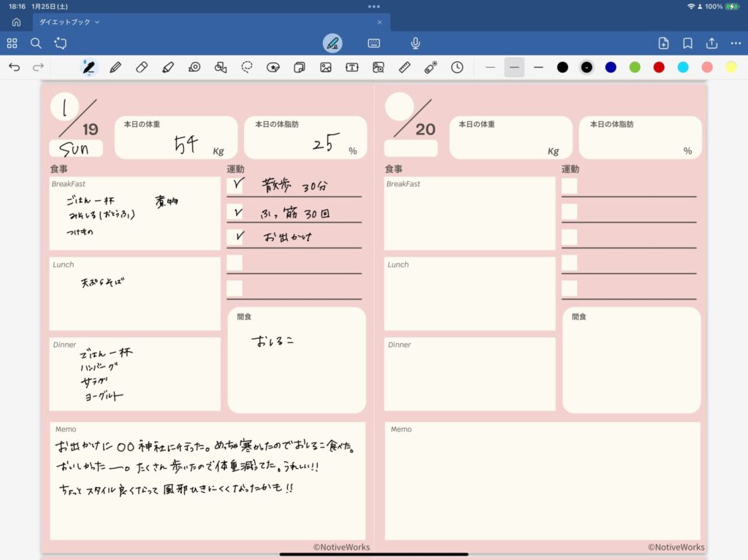Activate the Lasso selection tool
This screenshot has width=748, height=560.
point(246,67)
